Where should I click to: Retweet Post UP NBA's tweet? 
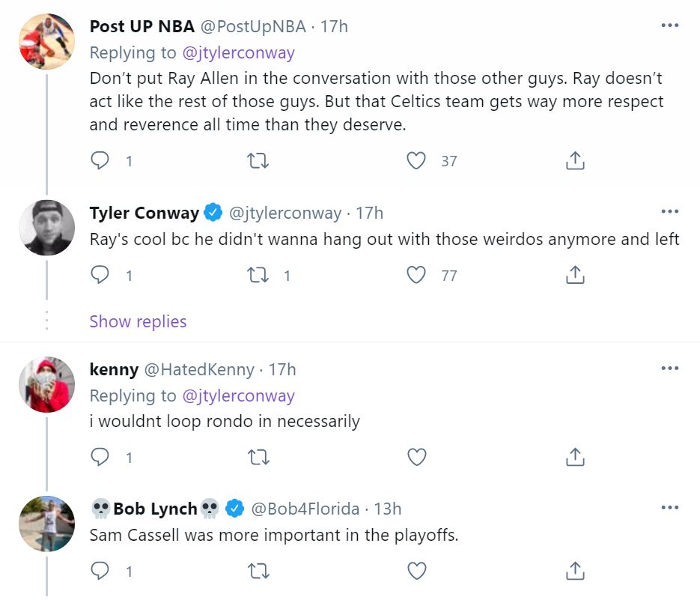(258, 161)
